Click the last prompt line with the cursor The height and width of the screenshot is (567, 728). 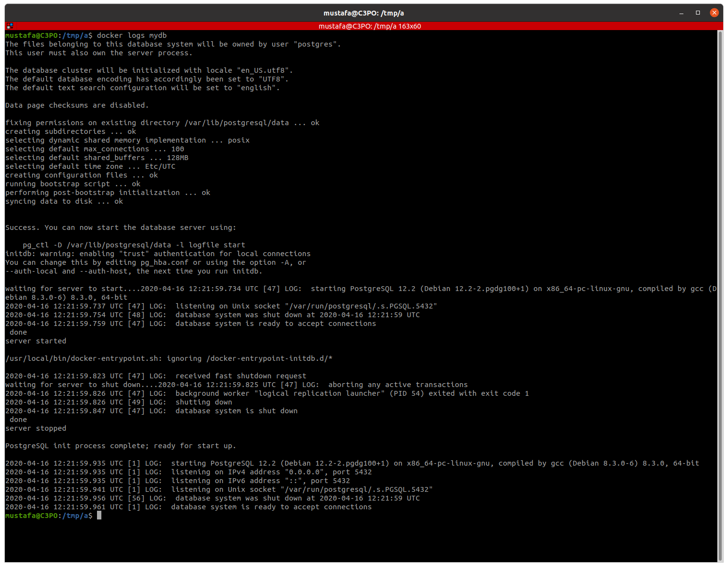tap(53, 516)
